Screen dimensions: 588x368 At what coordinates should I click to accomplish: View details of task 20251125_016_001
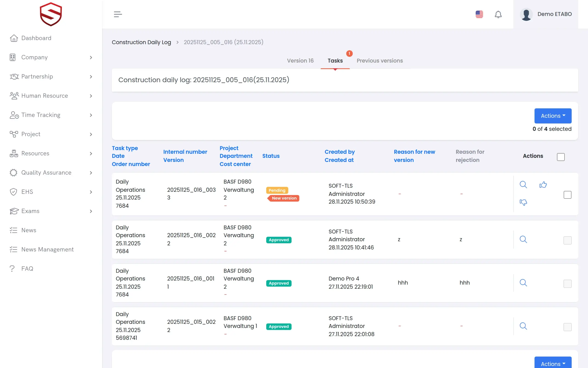coord(523,283)
